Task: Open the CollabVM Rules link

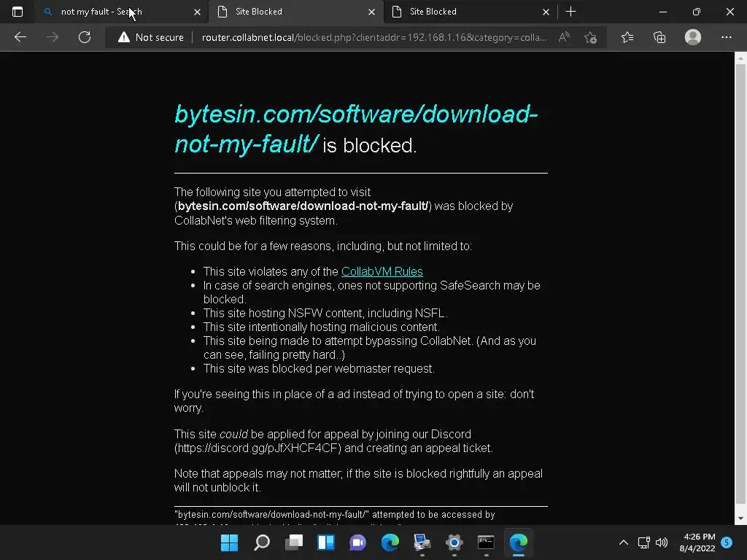Action: coord(382,271)
